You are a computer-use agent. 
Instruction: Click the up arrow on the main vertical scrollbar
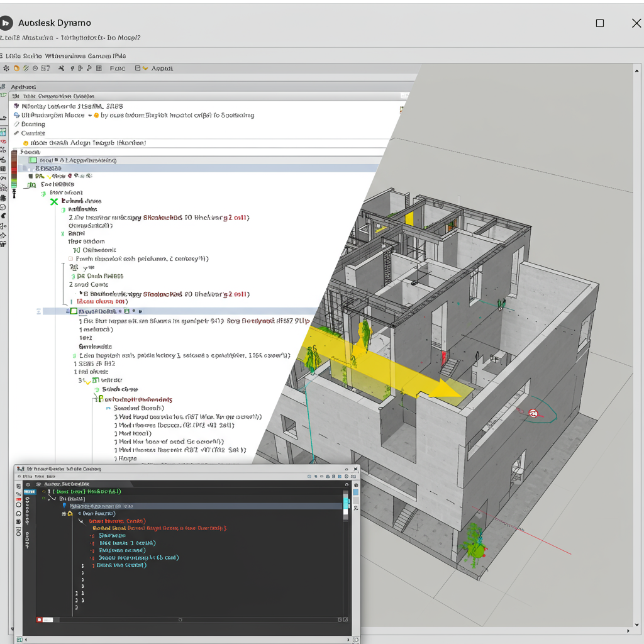pyautogui.click(x=637, y=71)
